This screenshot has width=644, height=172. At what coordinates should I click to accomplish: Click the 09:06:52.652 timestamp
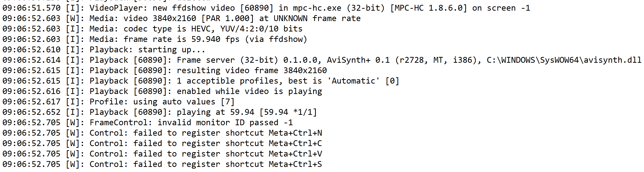click(x=31, y=112)
